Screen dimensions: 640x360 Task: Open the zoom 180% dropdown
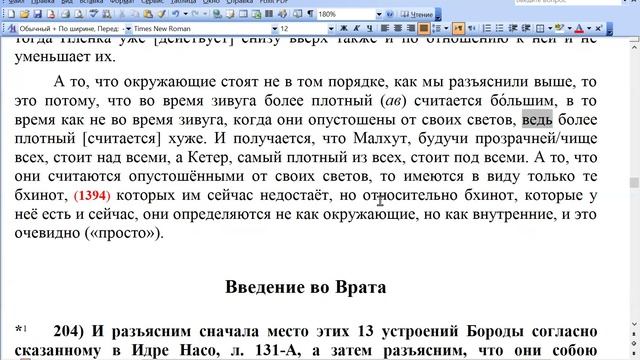coord(379,14)
